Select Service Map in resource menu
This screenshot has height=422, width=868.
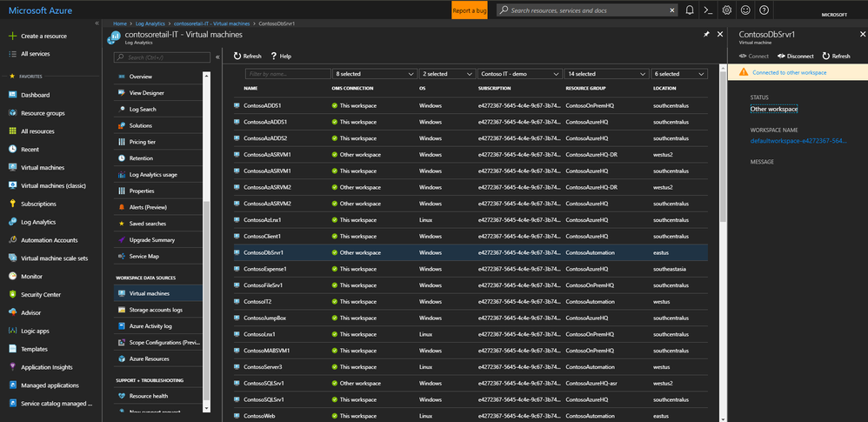coord(144,257)
